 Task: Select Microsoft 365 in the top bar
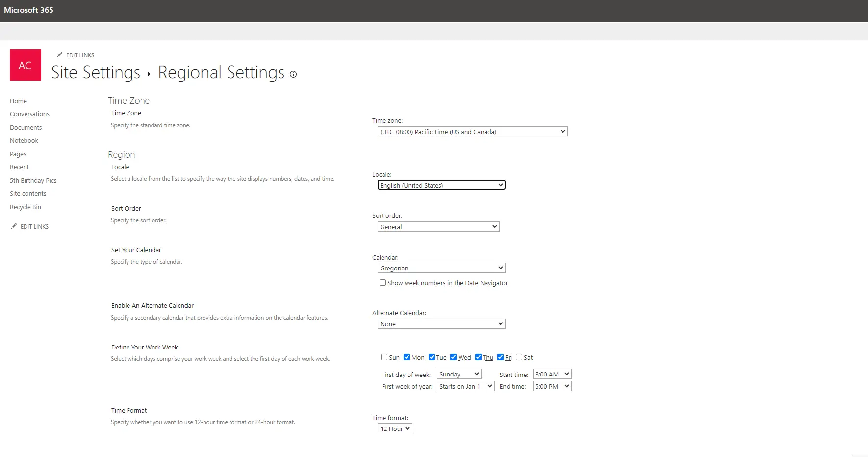28,10
